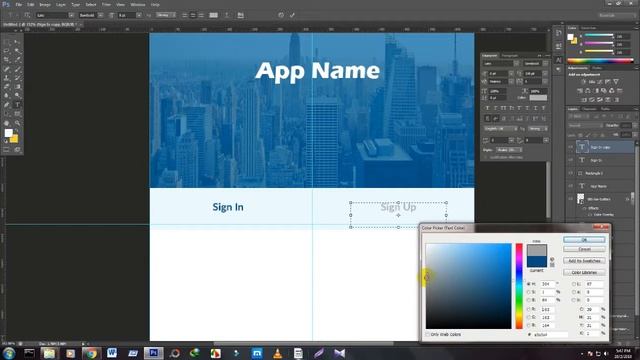Select the Horizontal Type tool
This screenshot has height=360, width=640.
point(17,105)
